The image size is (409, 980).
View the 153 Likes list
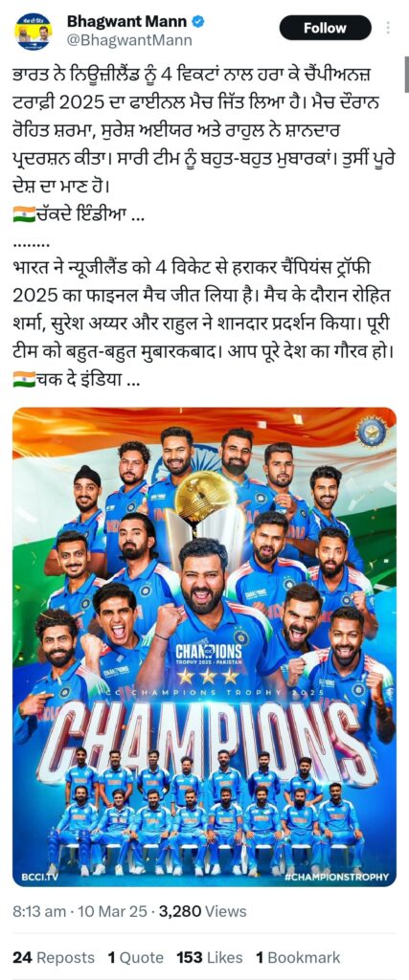coord(209,957)
